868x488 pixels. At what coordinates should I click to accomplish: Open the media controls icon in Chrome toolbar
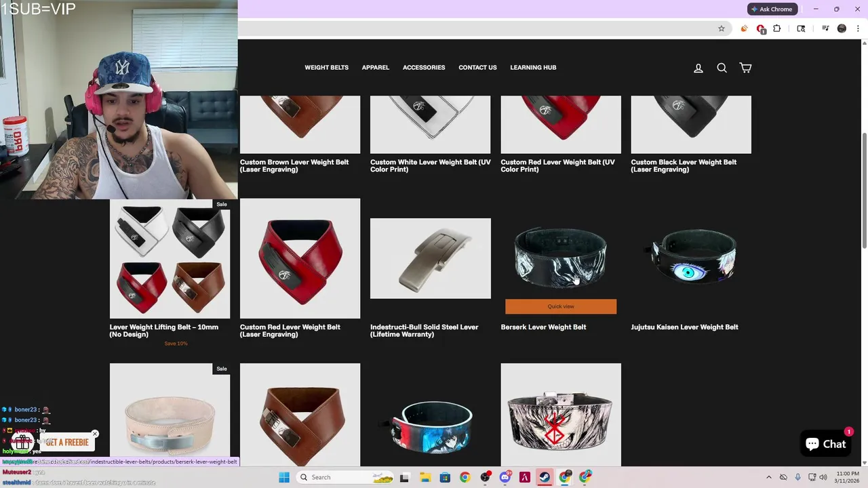point(825,28)
